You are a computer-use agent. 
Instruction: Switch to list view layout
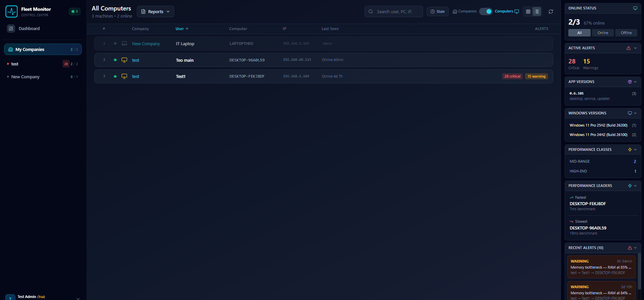point(537,11)
